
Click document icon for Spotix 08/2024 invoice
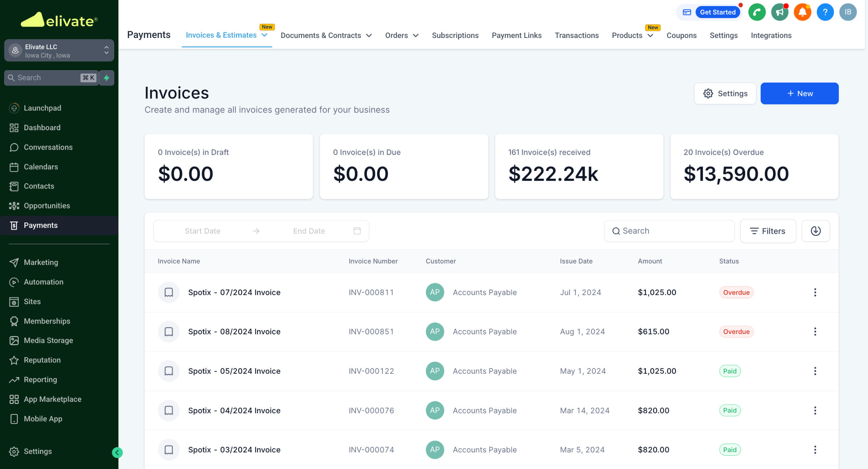click(169, 332)
